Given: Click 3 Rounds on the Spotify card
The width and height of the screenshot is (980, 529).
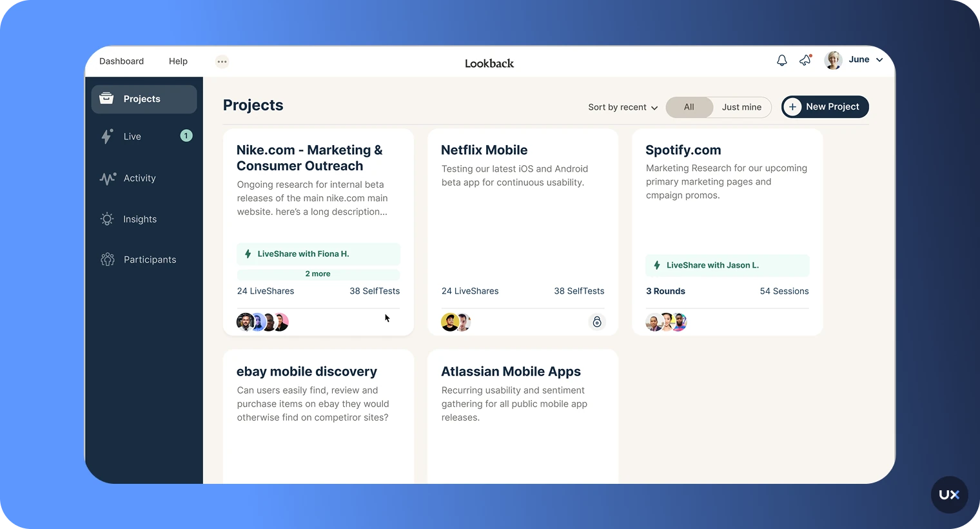Looking at the screenshot, I should click(x=665, y=291).
